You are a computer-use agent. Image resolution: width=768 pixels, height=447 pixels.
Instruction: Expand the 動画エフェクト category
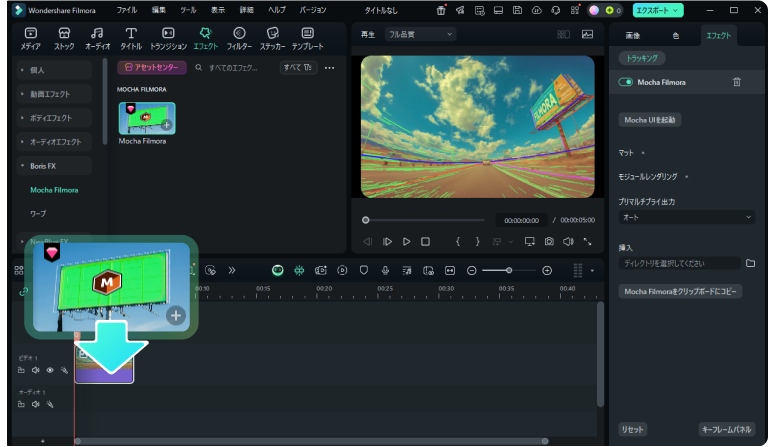22,94
